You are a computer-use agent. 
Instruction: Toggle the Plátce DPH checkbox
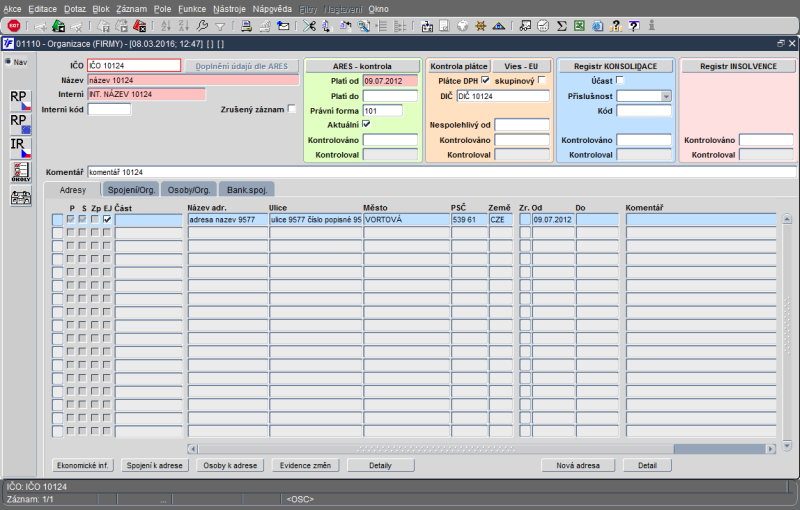(x=485, y=80)
